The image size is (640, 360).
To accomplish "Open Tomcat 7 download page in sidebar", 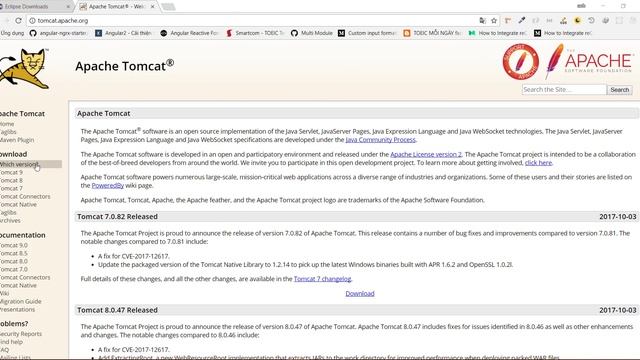I will pyautogui.click(x=11, y=188).
